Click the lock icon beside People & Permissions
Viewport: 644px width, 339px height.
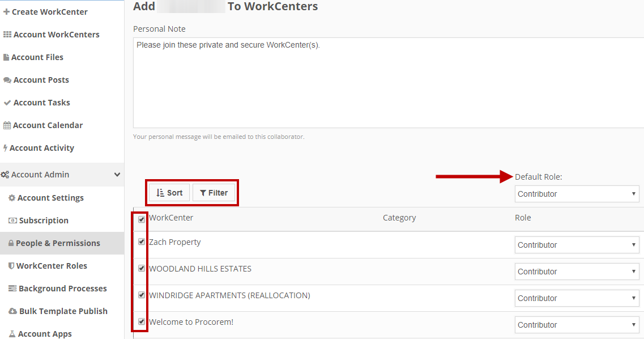coord(11,243)
